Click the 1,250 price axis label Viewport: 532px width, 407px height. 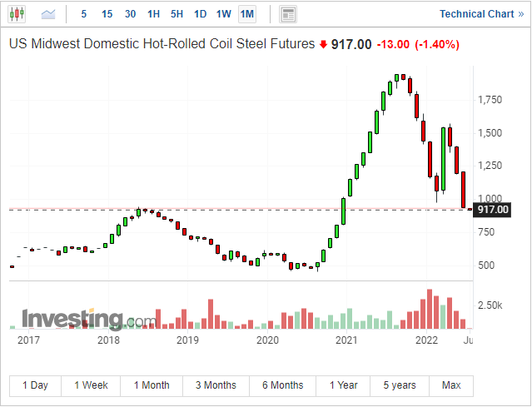(x=490, y=166)
